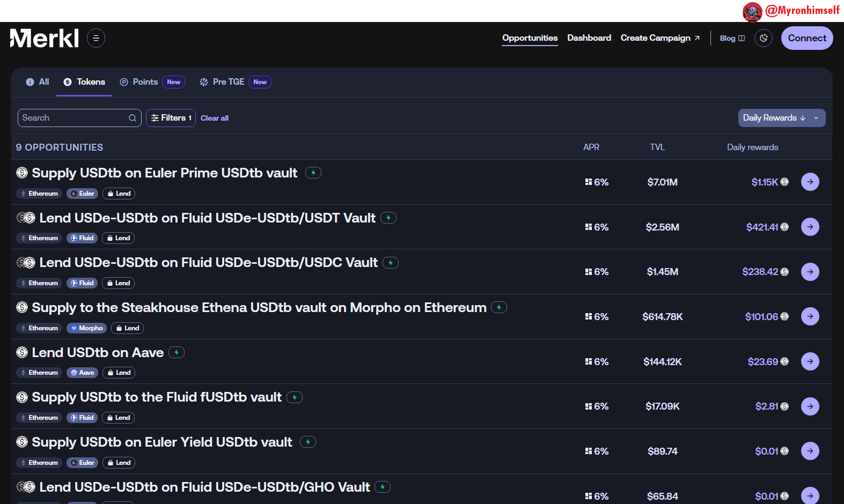
Task: Toggle dark/light theme moon icon
Action: coord(764,38)
